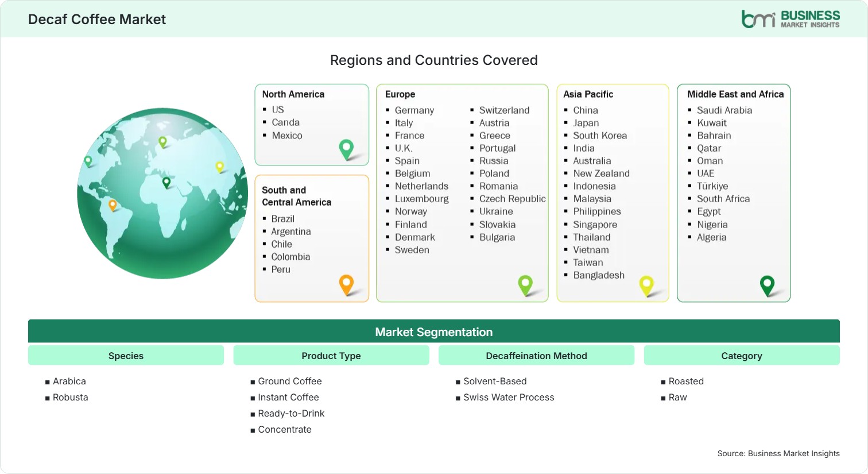Click 'Netherlands' in Europe list
The image size is (868, 474).
point(421,186)
